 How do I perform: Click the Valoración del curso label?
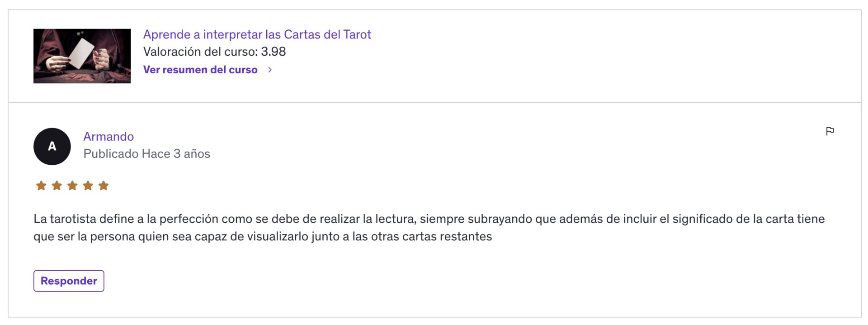(201, 52)
